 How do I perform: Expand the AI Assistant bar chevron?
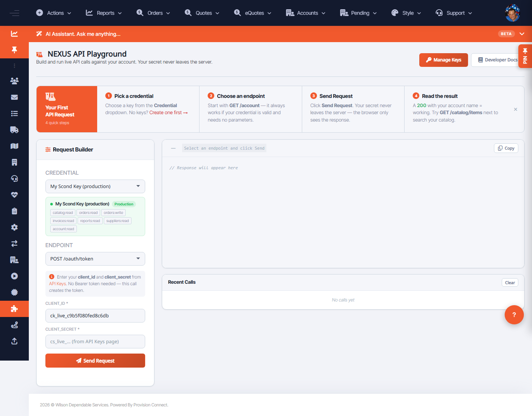click(522, 34)
